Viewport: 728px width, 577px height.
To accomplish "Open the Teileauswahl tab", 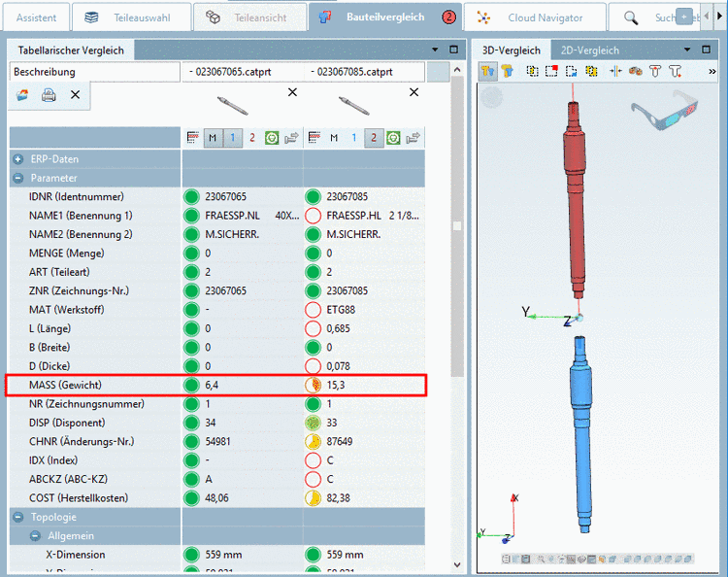I will (131, 17).
